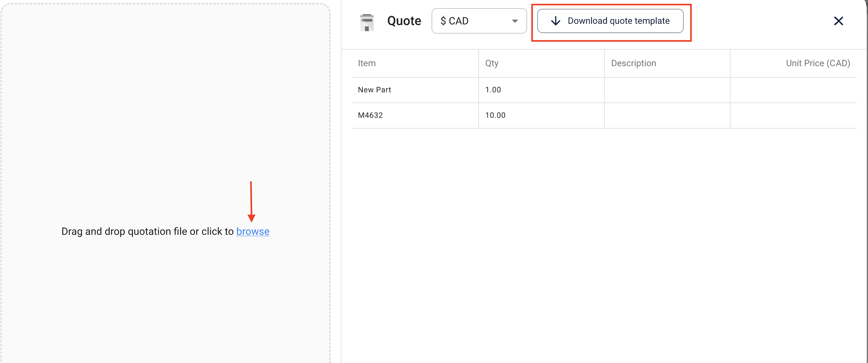Select the New Part item row
Screen dimensions: 868x363
(x=374, y=90)
